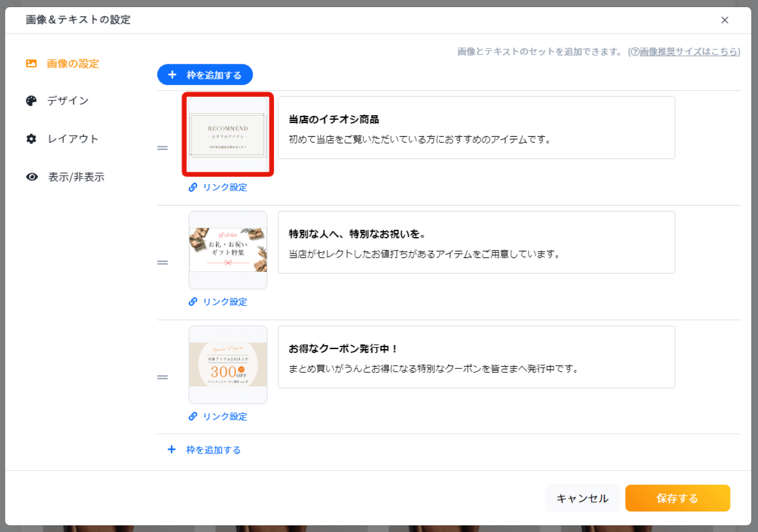Open the 画像の設定 tab
This screenshot has height=532, width=758.
pyautogui.click(x=62, y=64)
